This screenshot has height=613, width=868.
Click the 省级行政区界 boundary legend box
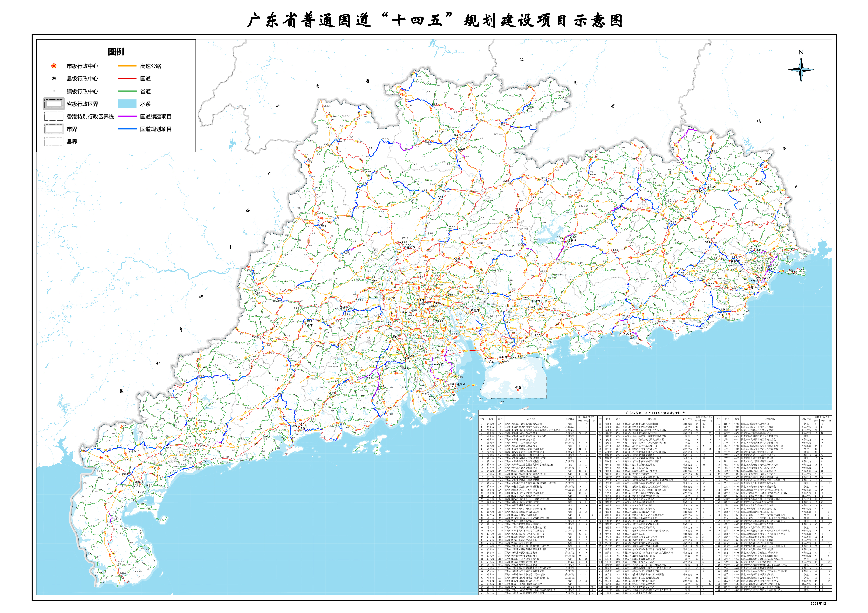coord(54,104)
